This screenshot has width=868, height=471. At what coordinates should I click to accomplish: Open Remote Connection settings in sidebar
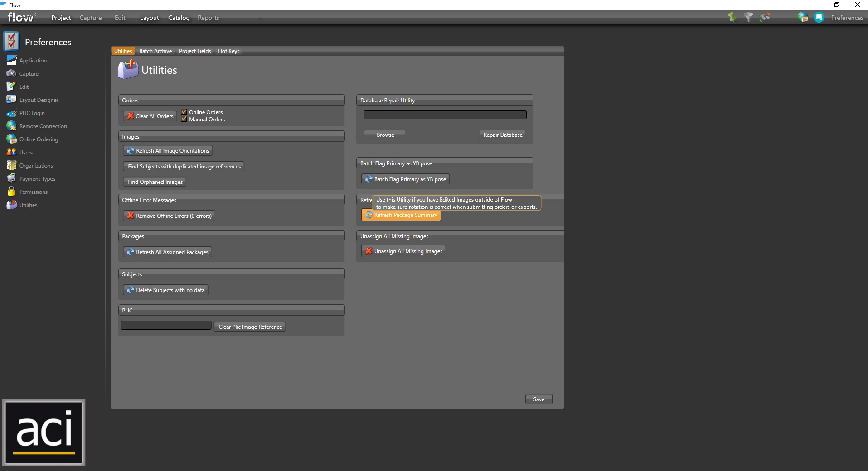(x=43, y=126)
